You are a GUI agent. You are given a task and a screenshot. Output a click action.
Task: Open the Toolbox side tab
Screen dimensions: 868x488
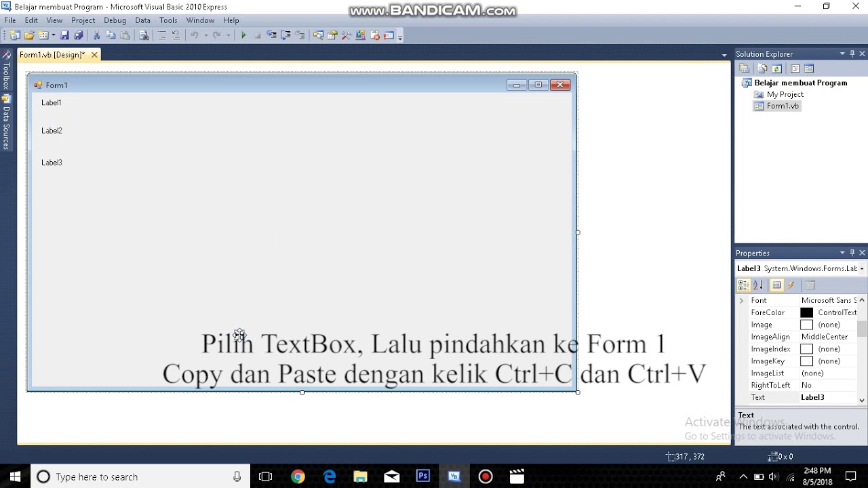click(x=6, y=71)
